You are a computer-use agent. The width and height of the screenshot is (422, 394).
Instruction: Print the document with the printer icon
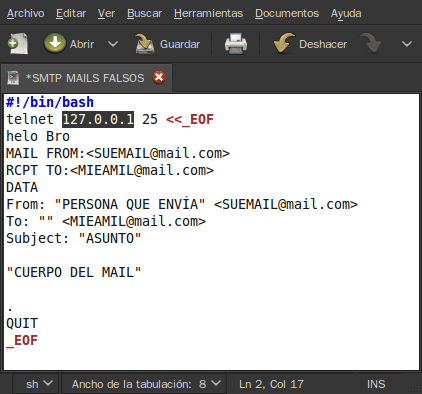(236, 44)
